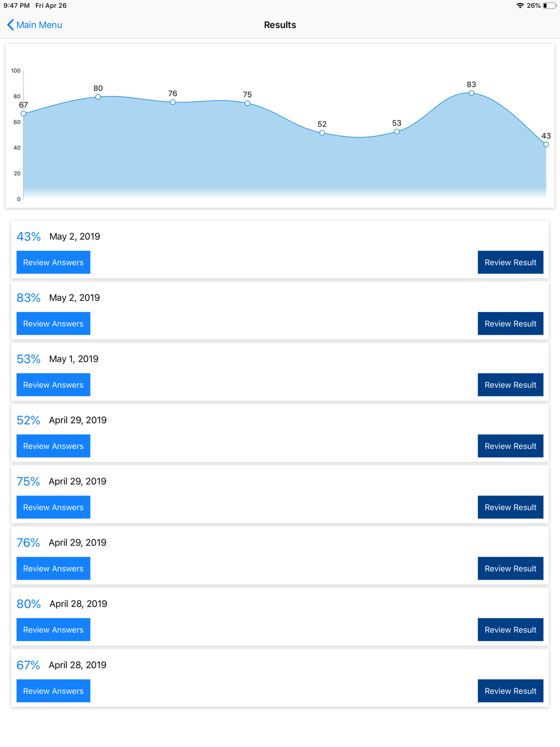The width and height of the screenshot is (560, 747).
Task: Open Review Result for the 76% score
Action: (x=510, y=568)
